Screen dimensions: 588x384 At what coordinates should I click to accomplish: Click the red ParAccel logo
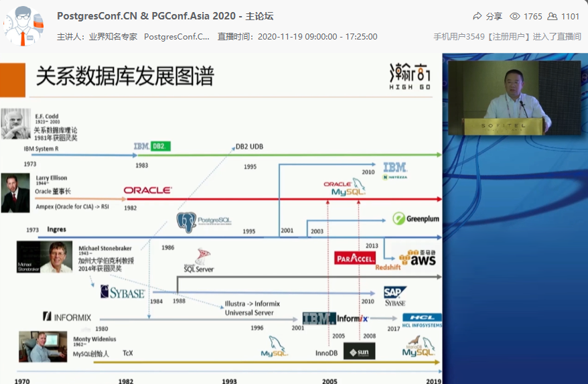point(355,258)
